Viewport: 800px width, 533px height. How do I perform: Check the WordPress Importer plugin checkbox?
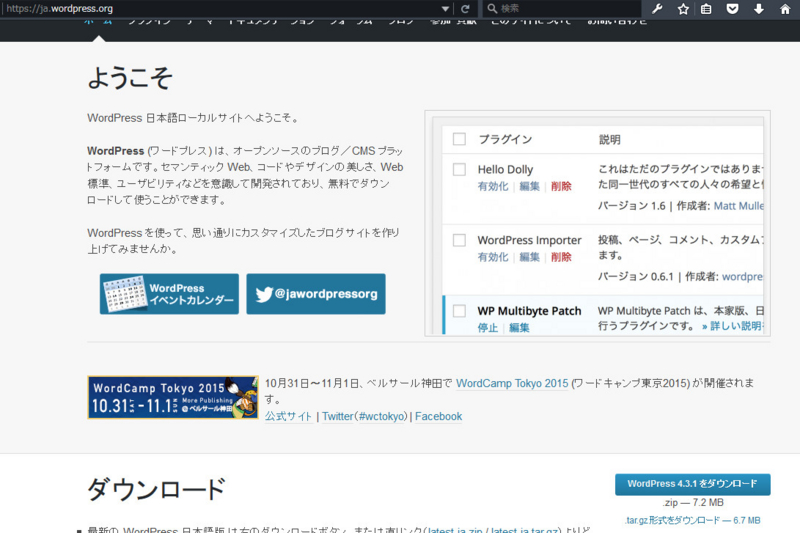[x=459, y=240]
